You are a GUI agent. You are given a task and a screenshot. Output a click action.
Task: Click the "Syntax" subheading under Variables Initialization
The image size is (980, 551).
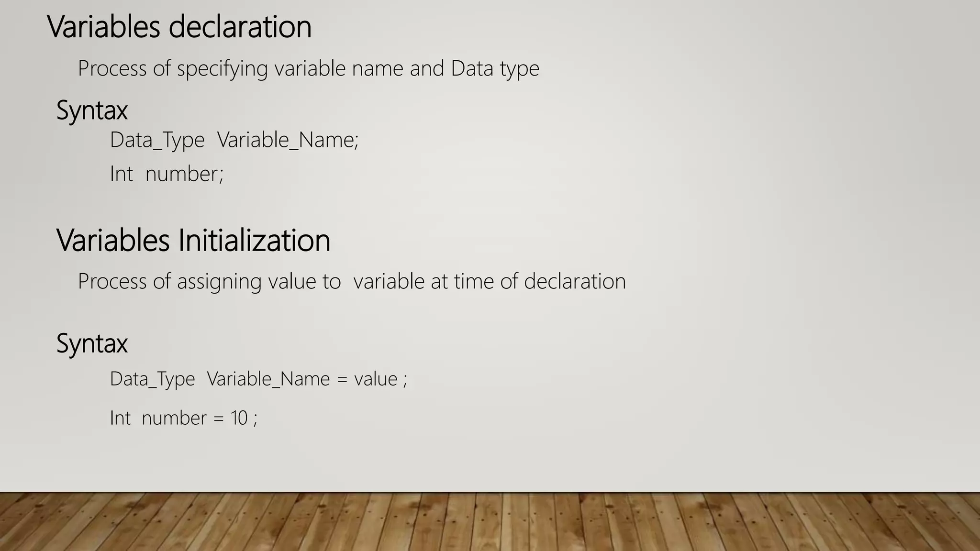(92, 343)
